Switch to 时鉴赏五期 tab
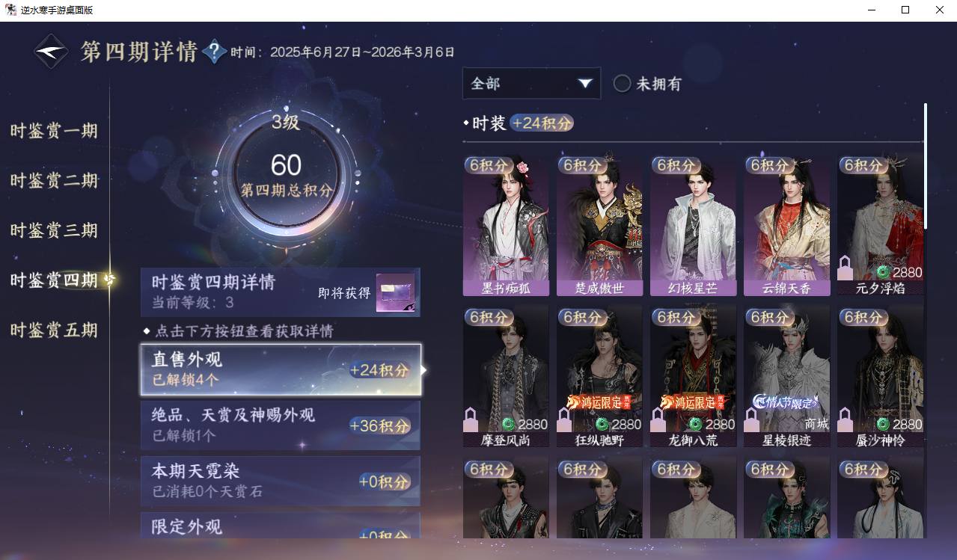957x560 pixels. [x=54, y=330]
